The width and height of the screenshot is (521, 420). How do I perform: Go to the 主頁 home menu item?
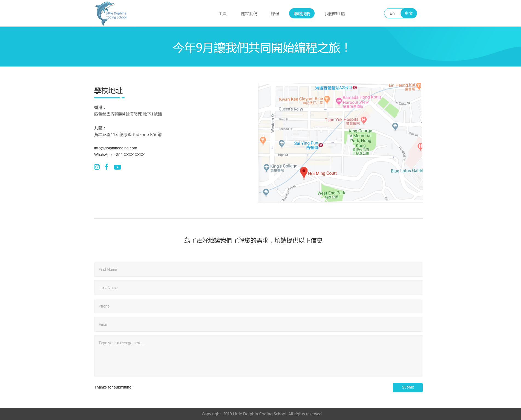pyautogui.click(x=222, y=14)
